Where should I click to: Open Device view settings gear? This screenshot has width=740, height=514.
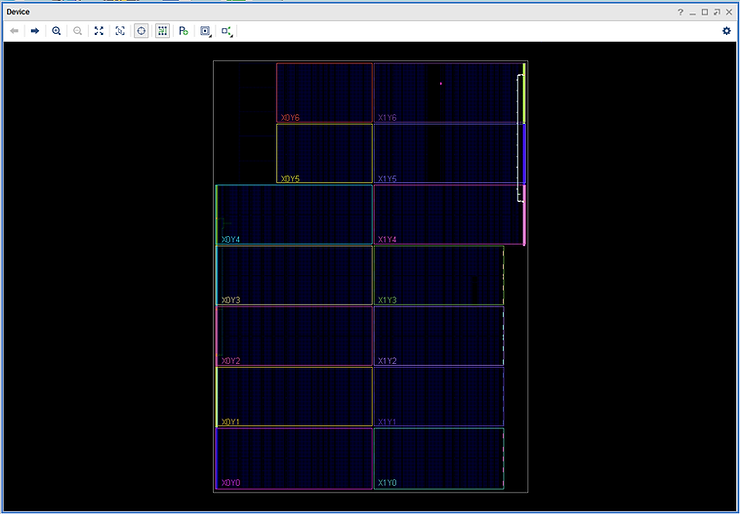click(726, 31)
